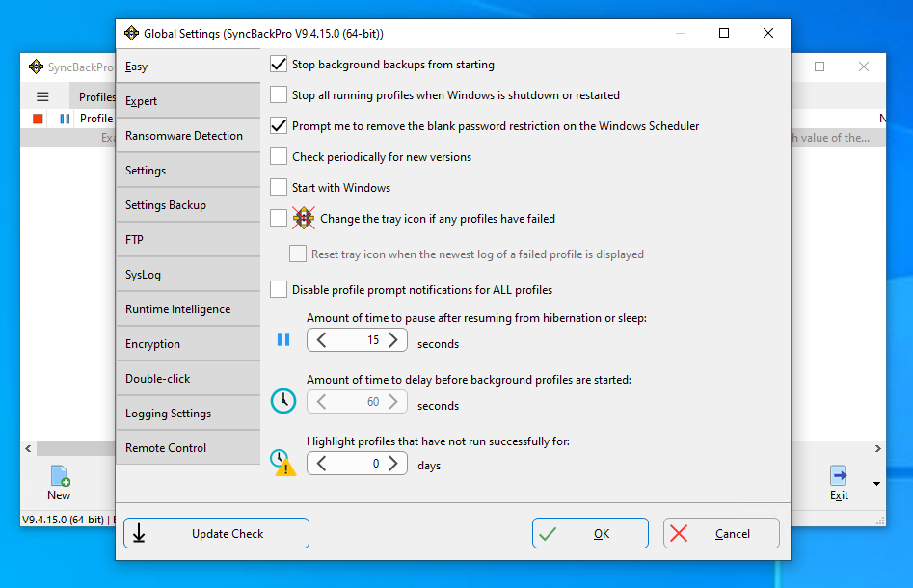Click the highlight days field showing 0
The height and width of the screenshot is (588, 913).
click(x=357, y=464)
